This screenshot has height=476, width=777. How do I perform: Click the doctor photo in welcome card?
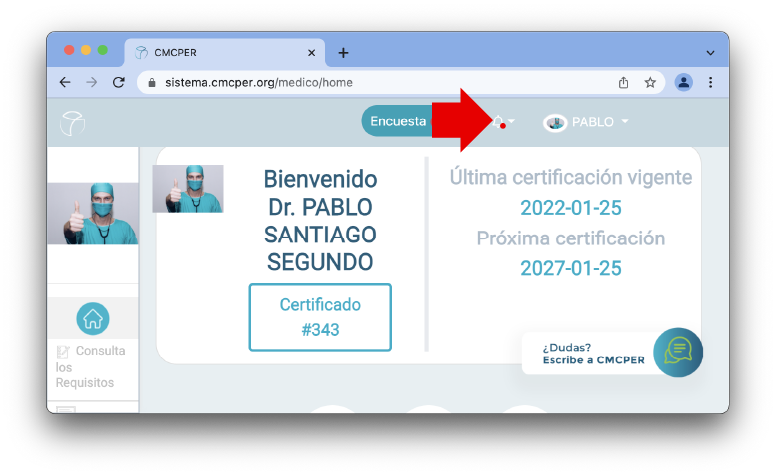point(188,189)
